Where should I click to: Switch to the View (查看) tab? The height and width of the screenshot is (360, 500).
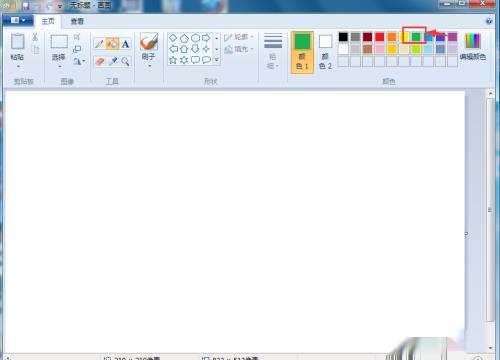click(77, 21)
